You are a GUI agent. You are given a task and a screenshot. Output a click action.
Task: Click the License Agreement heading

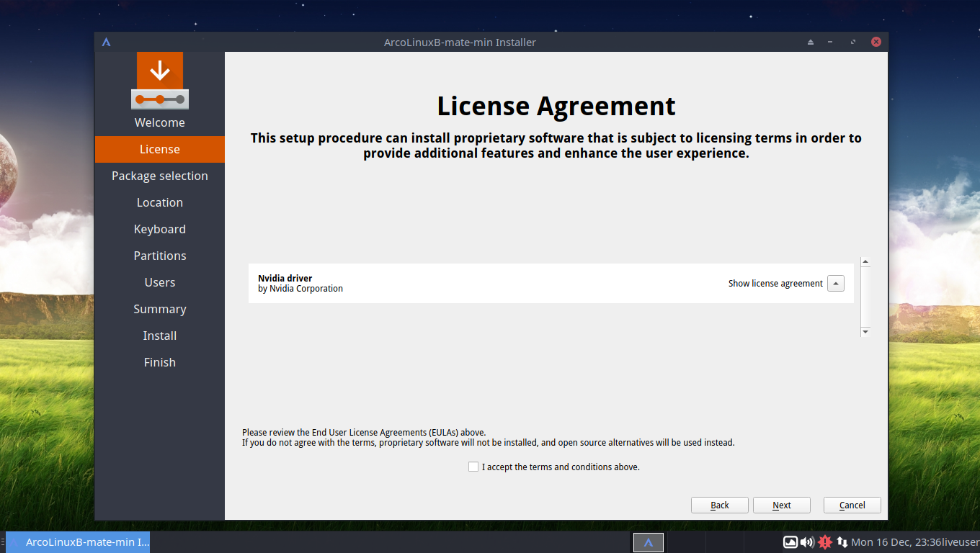(556, 106)
